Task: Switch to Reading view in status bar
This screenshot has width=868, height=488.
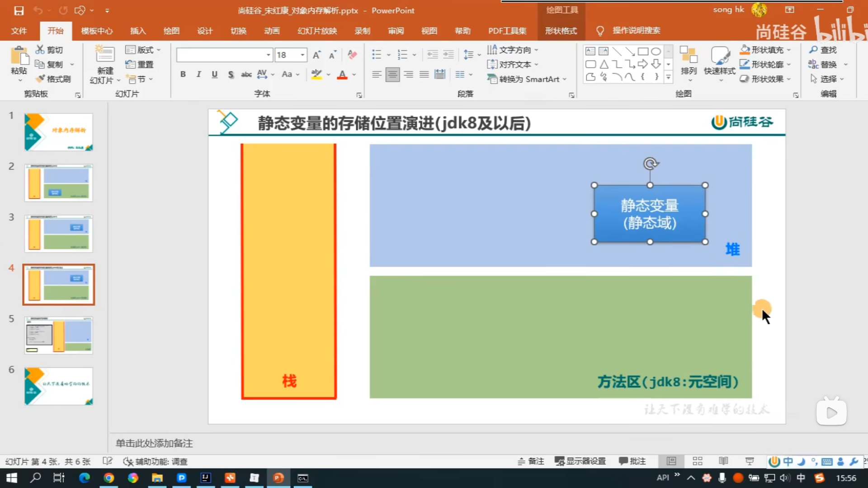Action: (723, 461)
